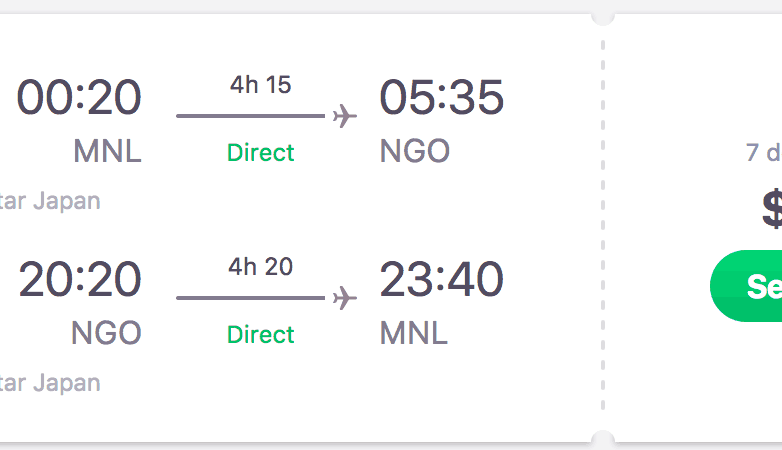The width and height of the screenshot is (782, 450).
Task: Select the return NGO departure airport code
Action: tap(106, 334)
